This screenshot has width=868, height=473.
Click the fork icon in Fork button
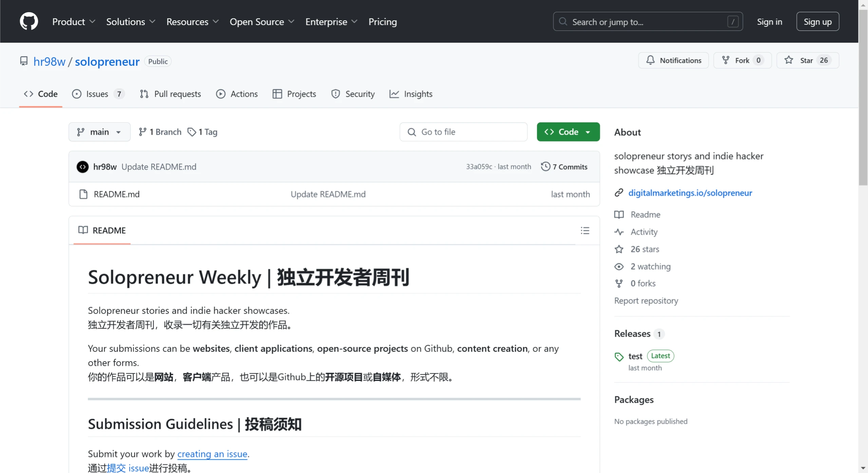[x=725, y=60]
